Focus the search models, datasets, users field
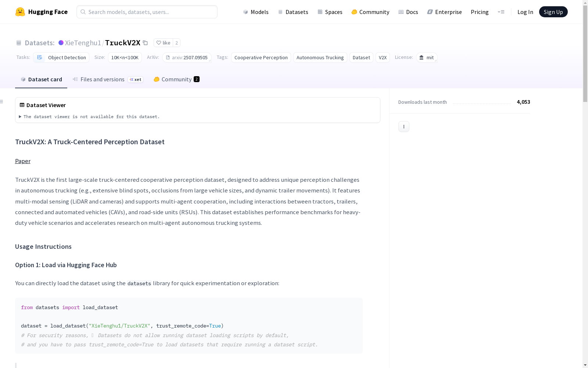Image resolution: width=588 pixels, height=368 pixels. click(x=147, y=12)
